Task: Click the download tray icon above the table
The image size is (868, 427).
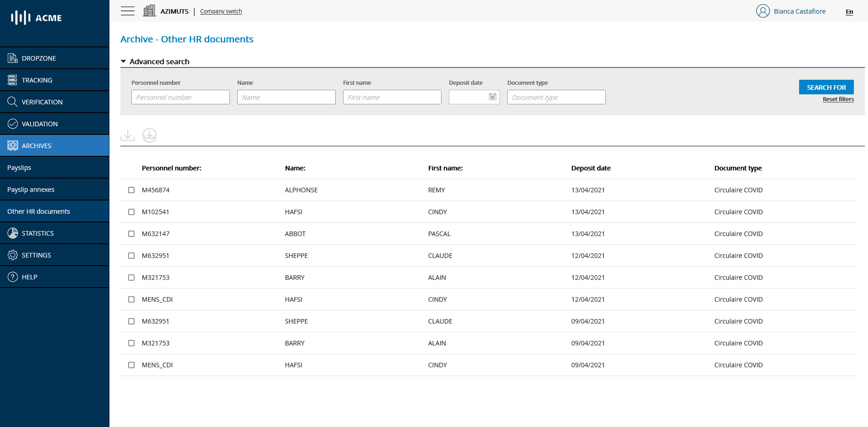Action: 128,135
